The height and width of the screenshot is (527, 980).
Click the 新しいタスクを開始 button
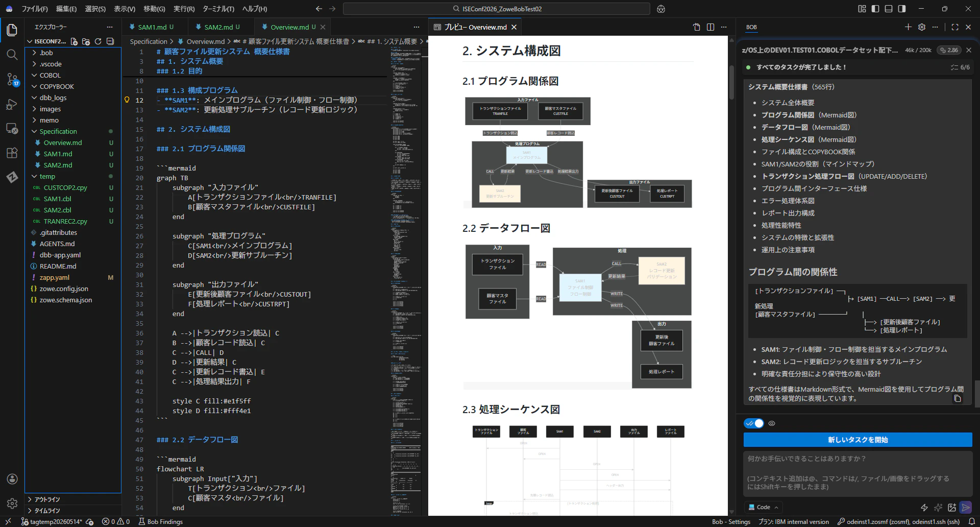[857, 440]
